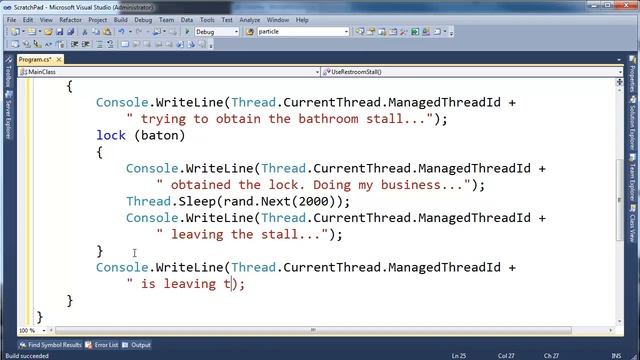Open Solution Explorer from toolbar icon
The width and height of the screenshot is (640, 360).
click(x=360, y=32)
